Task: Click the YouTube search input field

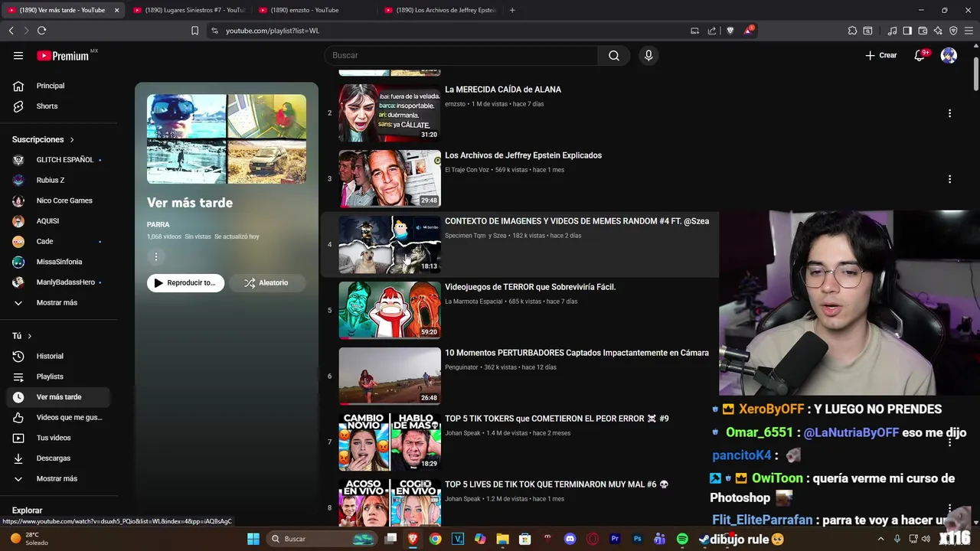Action: 461,55
